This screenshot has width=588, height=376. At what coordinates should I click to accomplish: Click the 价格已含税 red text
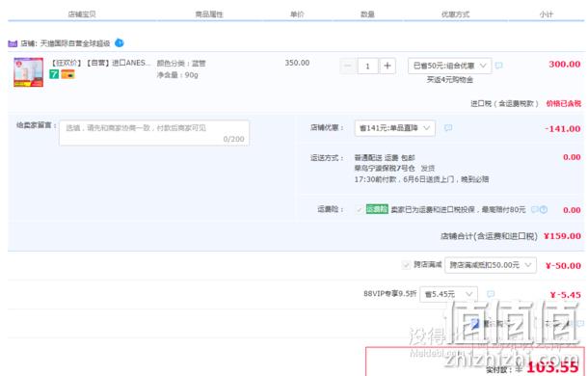point(564,103)
